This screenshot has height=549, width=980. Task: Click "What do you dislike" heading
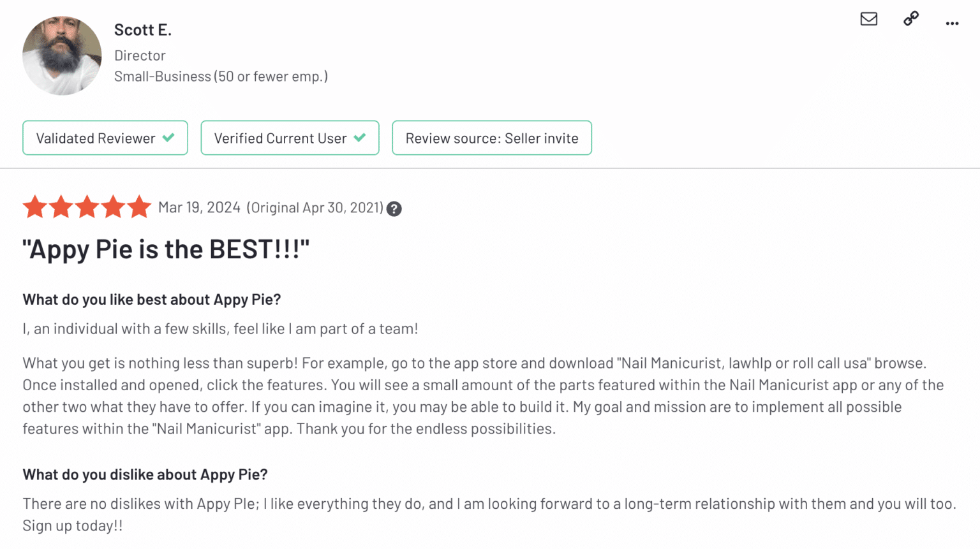(x=145, y=474)
